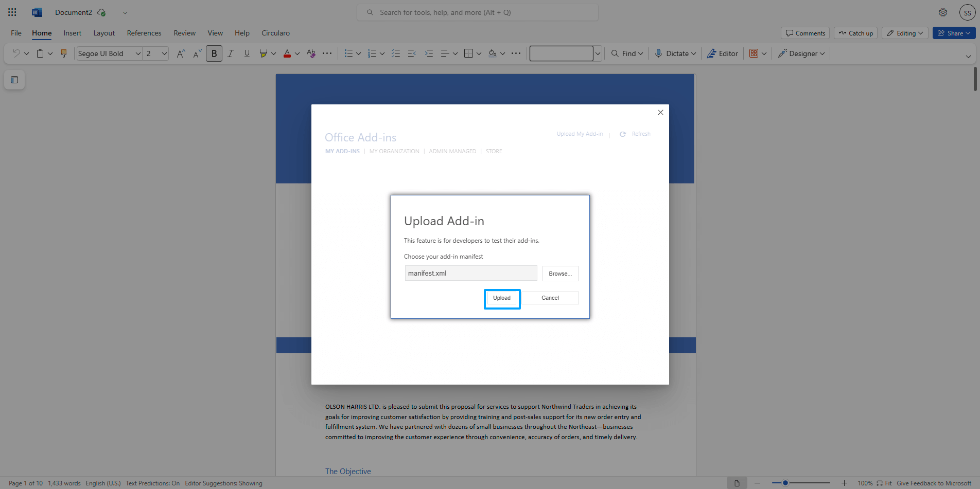980x489 pixels.
Task: Expand the undo dropdown arrow
Action: pos(27,53)
